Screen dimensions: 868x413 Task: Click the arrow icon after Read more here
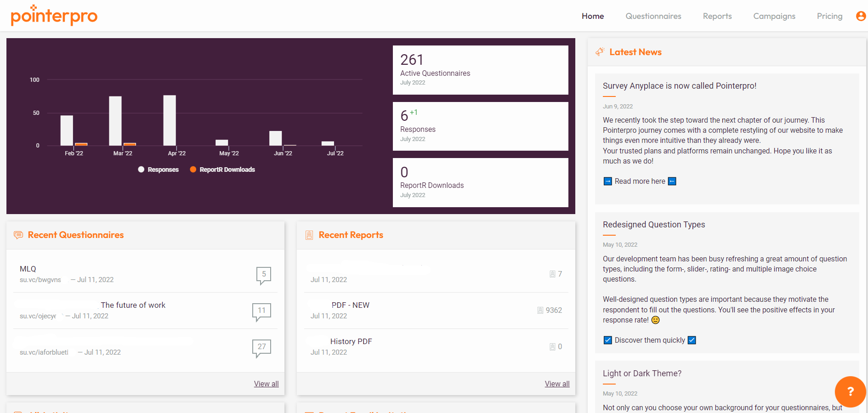672,181
